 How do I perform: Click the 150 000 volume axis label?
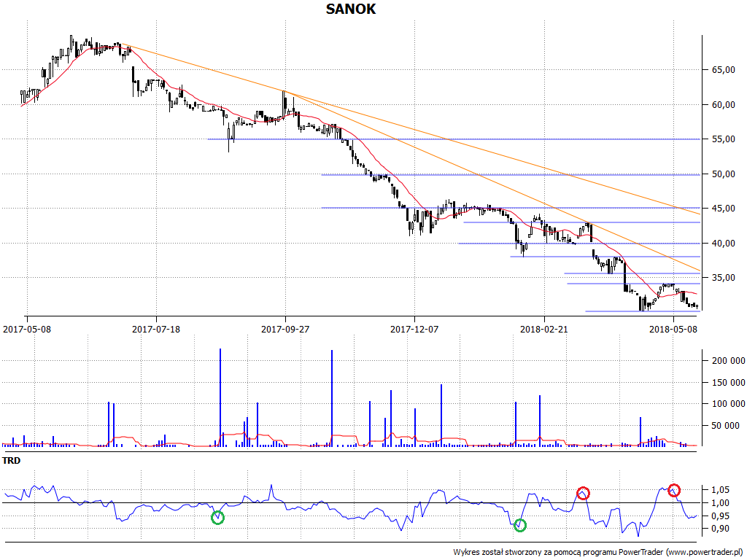(x=728, y=383)
